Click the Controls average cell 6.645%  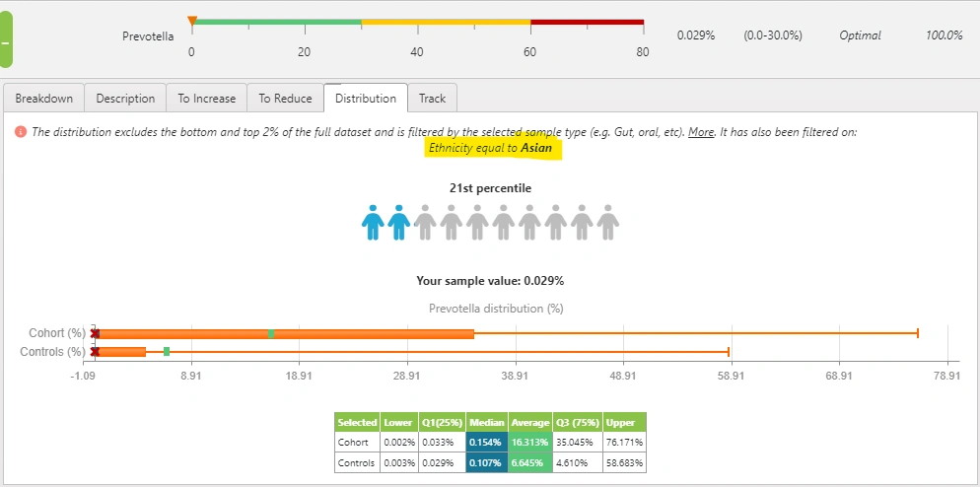point(530,463)
